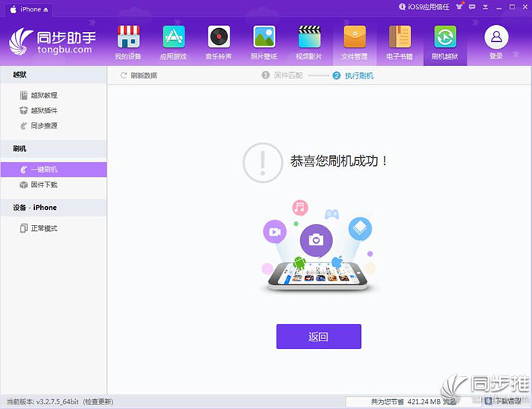Image resolution: width=532 pixels, height=409 pixels.
Task: Close the Tongbu Assistant window
Action: (x=525, y=7)
